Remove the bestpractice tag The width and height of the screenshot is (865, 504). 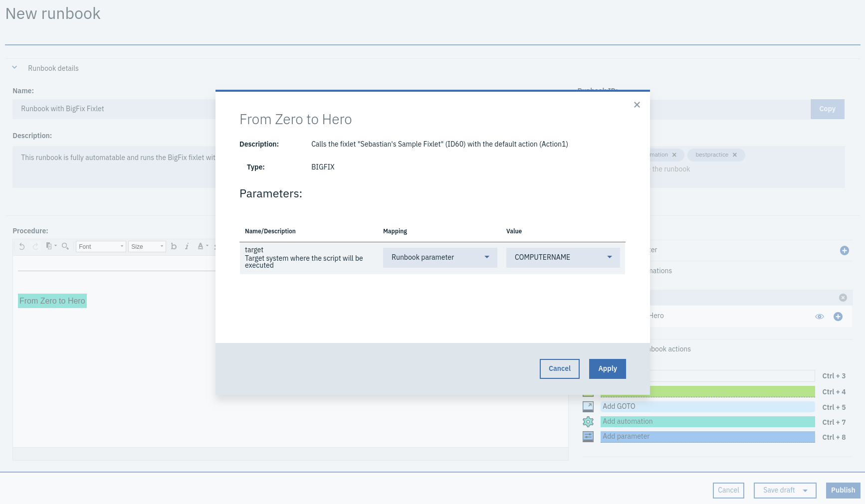tap(735, 155)
